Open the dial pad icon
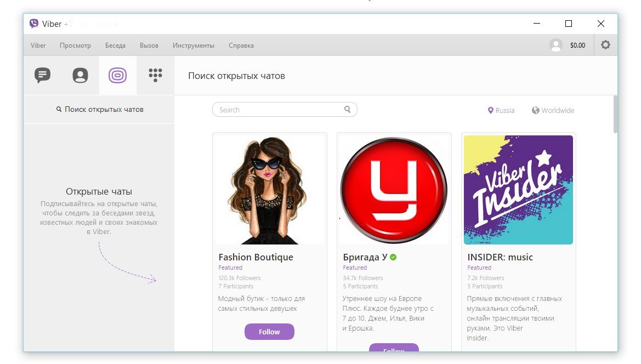The image size is (641, 364). (x=156, y=75)
